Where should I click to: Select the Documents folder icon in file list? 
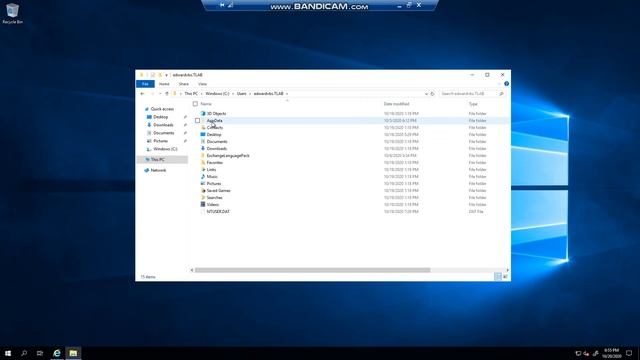pyautogui.click(x=203, y=142)
